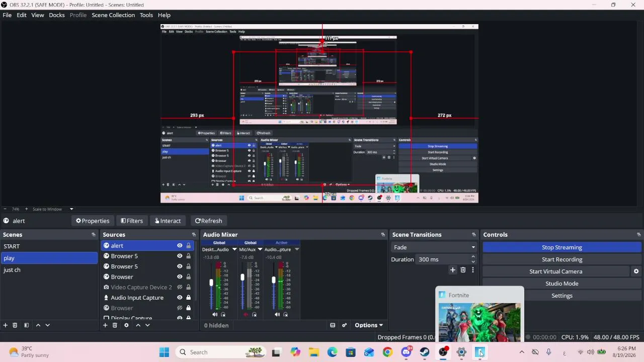The height and width of the screenshot is (362, 644).
Task: Toggle monitoring headphone icon for Mic/Aux
Action: click(x=254, y=315)
